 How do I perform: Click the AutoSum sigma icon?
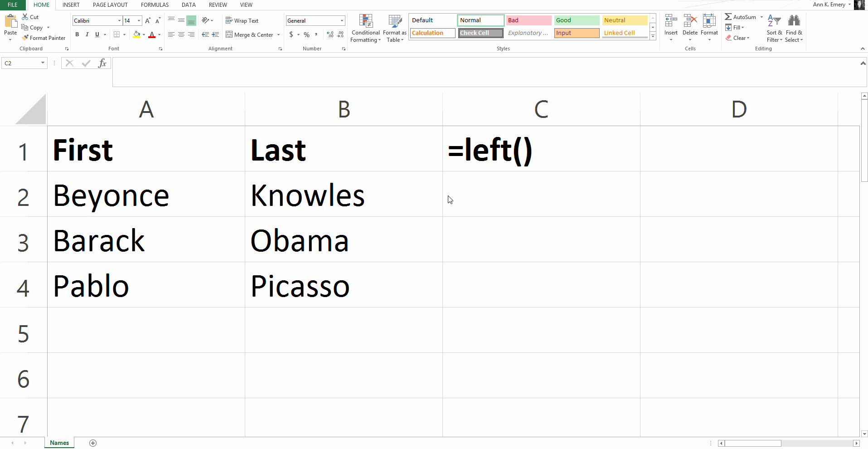click(x=728, y=17)
